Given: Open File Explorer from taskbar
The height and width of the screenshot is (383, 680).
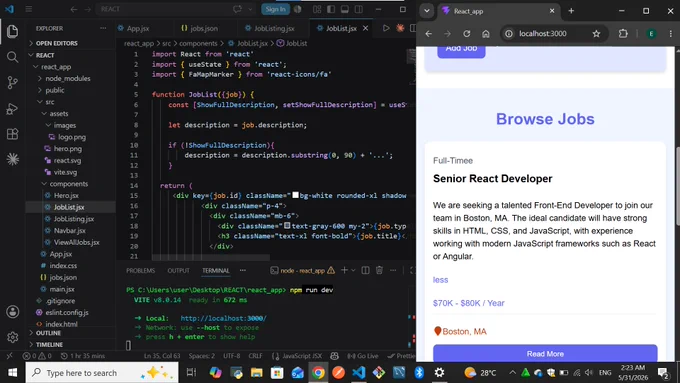Looking at the screenshot, I should point(257,373).
